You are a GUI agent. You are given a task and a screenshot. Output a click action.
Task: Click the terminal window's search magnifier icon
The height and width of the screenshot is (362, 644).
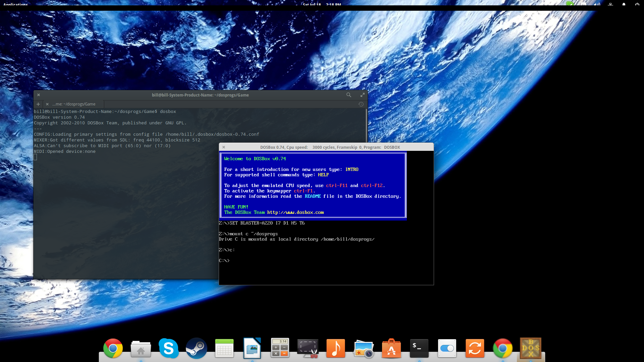[x=349, y=95]
